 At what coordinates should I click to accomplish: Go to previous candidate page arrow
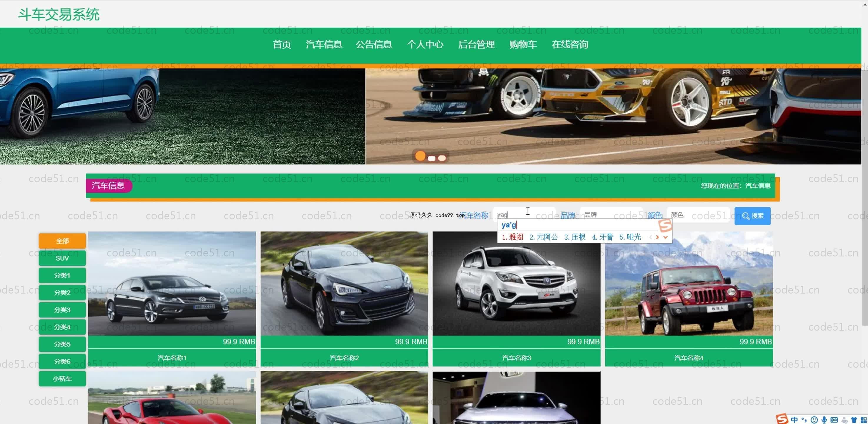[650, 237]
